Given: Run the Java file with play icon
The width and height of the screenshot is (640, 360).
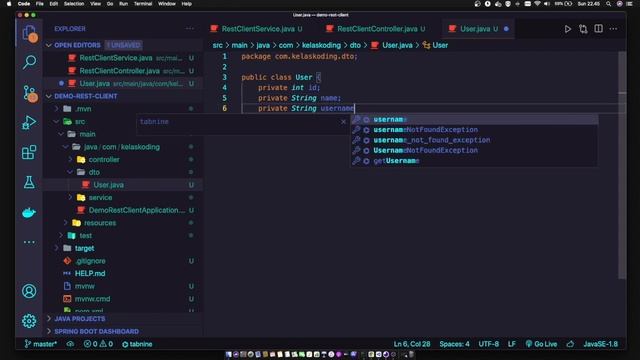Looking at the screenshot, I should (567, 29).
